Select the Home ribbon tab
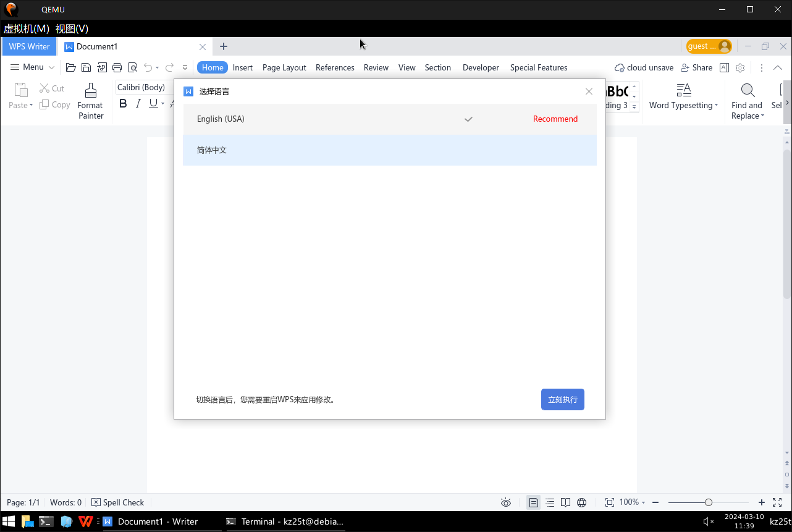 point(213,67)
